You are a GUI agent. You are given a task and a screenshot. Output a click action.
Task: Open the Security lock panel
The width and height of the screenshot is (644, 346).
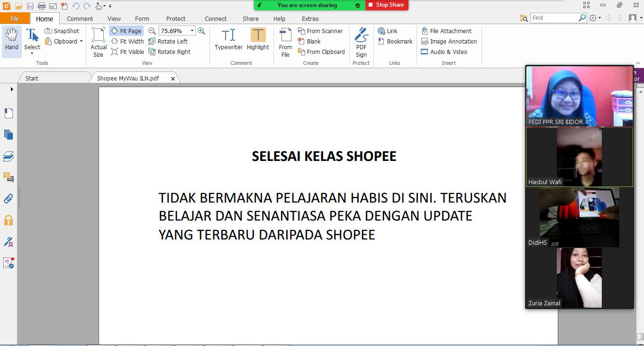9,220
